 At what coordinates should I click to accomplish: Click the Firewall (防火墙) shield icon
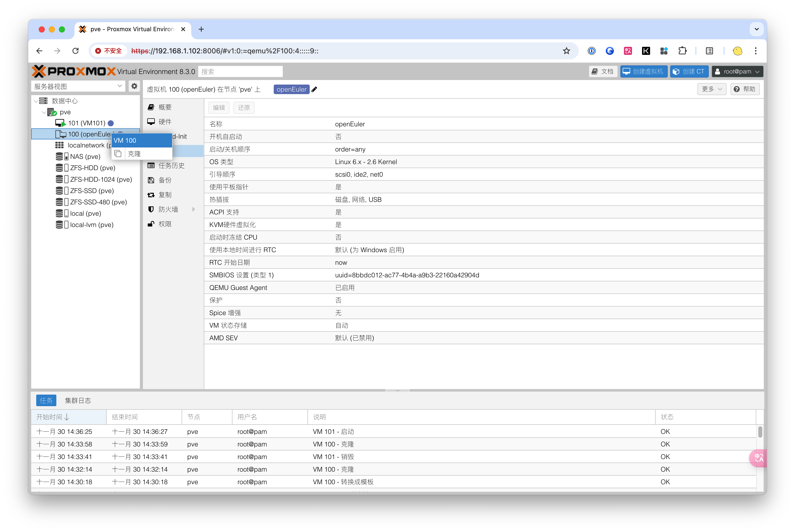point(151,209)
